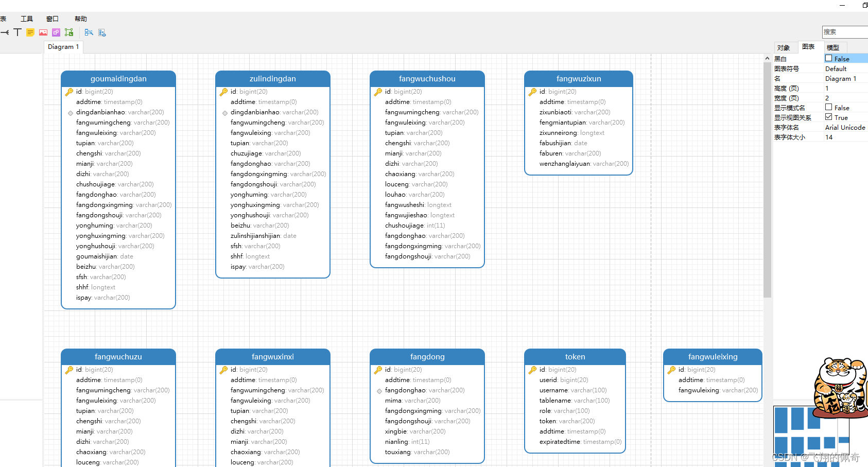The image size is (868, 467).
Task: Click the primary key icon in fangdong table
Action: (x=378, y=370)
